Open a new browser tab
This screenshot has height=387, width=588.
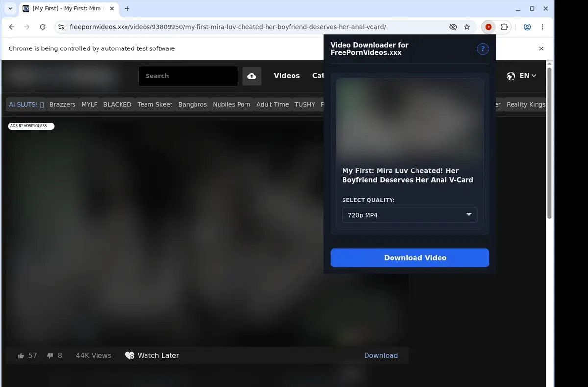pos(127,9)
